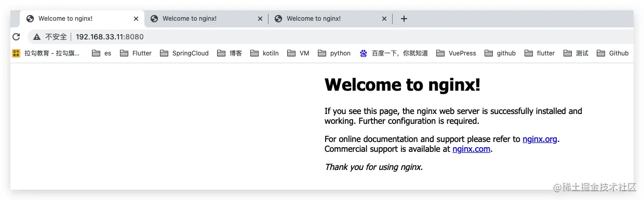The image size is (644, 200).
Task: Click the 不安全 security label
Action: [56, 37]
